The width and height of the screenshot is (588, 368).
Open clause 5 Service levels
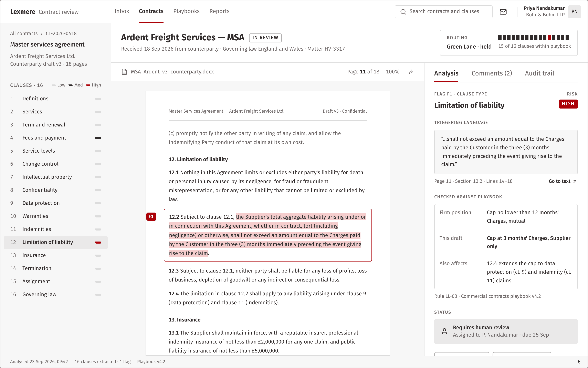click(56, 151)
